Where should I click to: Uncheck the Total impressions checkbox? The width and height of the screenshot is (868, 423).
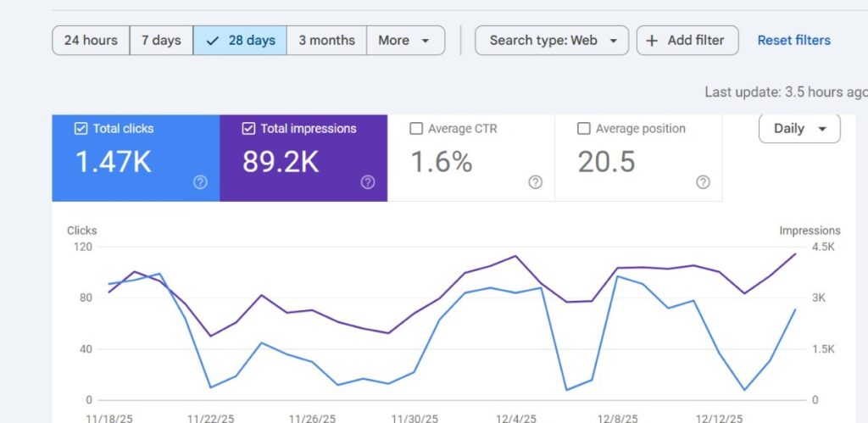click(248, 129)
